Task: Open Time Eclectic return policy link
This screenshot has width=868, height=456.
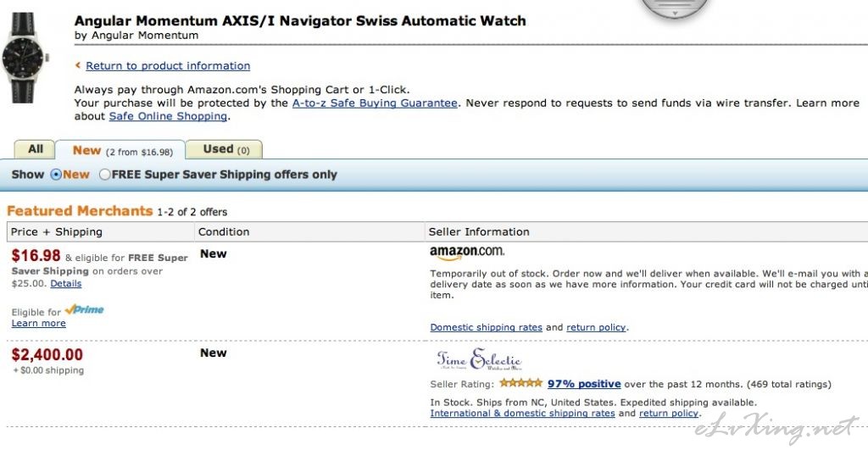Action: [x=669, y=413]
